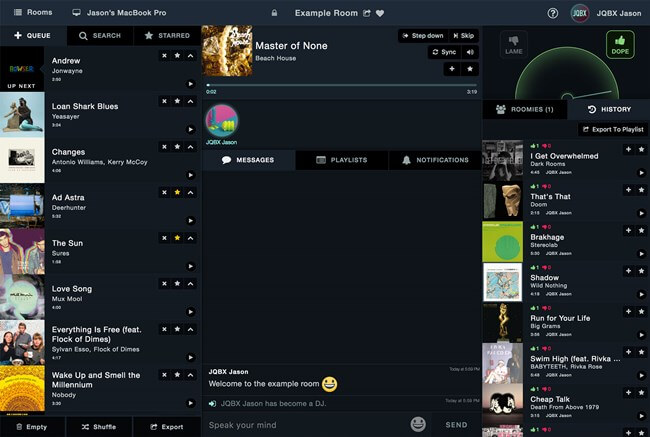The image size is (650, 437).
Task: Switch to the Notifications tab
Action: (435, 160)
